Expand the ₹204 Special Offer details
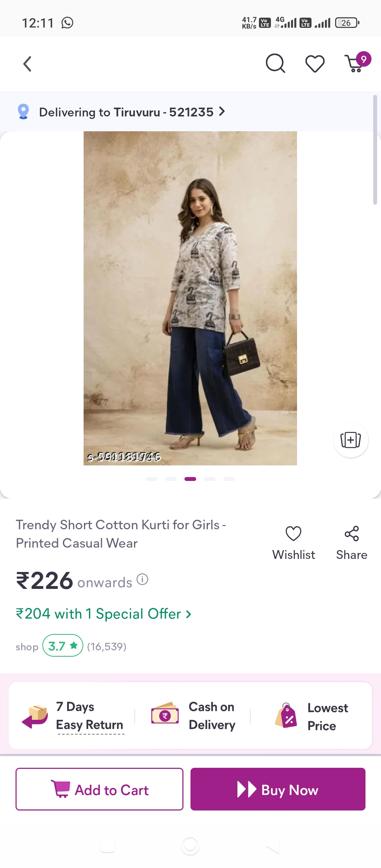381x868 pixels. pyautogui.click(x=104, y=614)
